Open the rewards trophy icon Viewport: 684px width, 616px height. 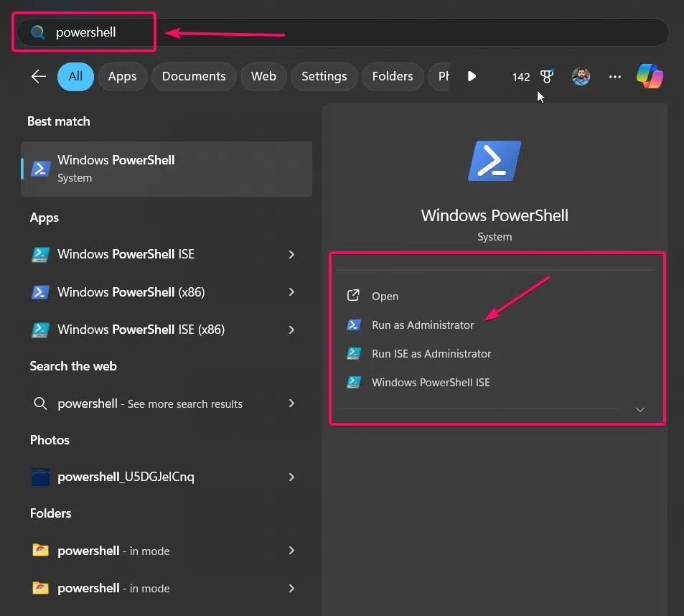click(x=547, y=76)
